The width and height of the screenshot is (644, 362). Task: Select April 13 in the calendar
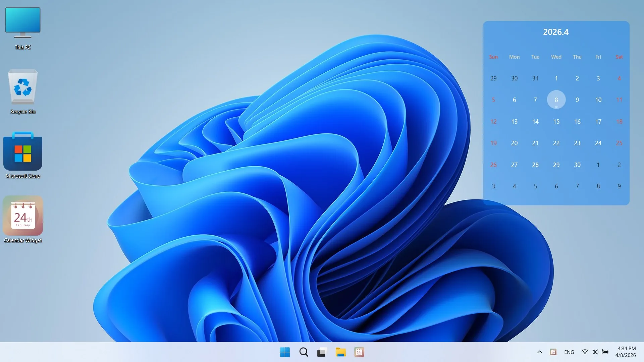[x=514, y=121]
